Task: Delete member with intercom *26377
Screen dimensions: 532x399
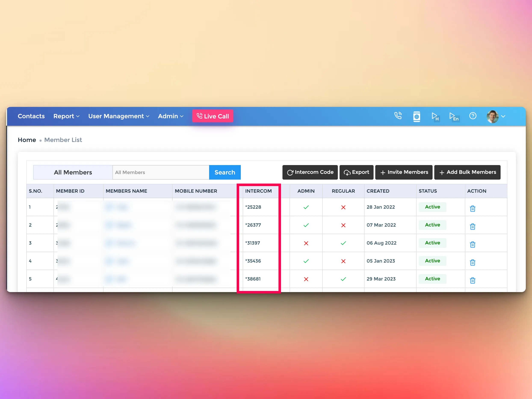Action: (472, 226)
